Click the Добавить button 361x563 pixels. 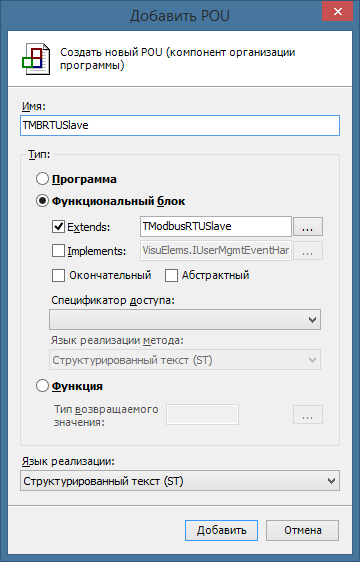(221, 530)
